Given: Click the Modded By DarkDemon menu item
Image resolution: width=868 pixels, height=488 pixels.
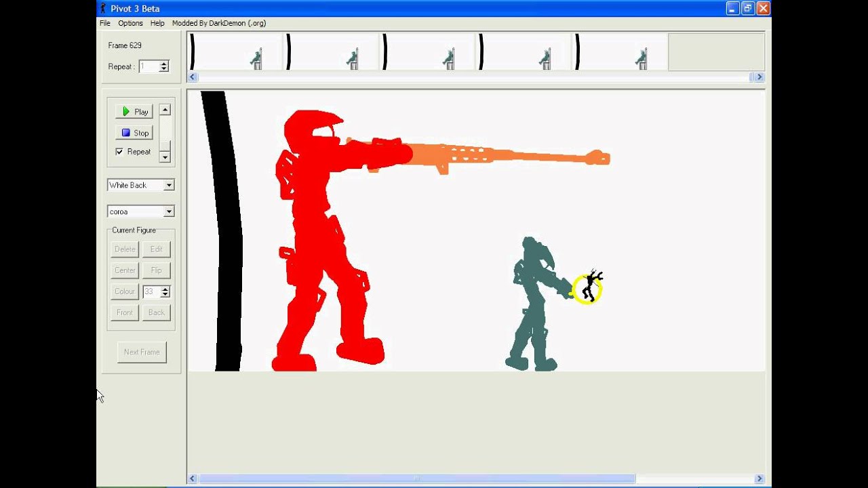Looking at the screenshot, I should click(x=219, y=23).
